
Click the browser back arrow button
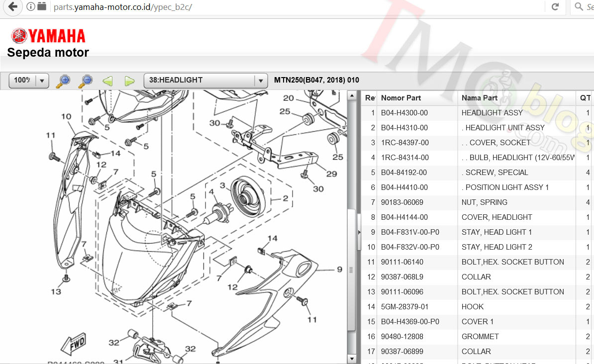click(x=12, y=6)
